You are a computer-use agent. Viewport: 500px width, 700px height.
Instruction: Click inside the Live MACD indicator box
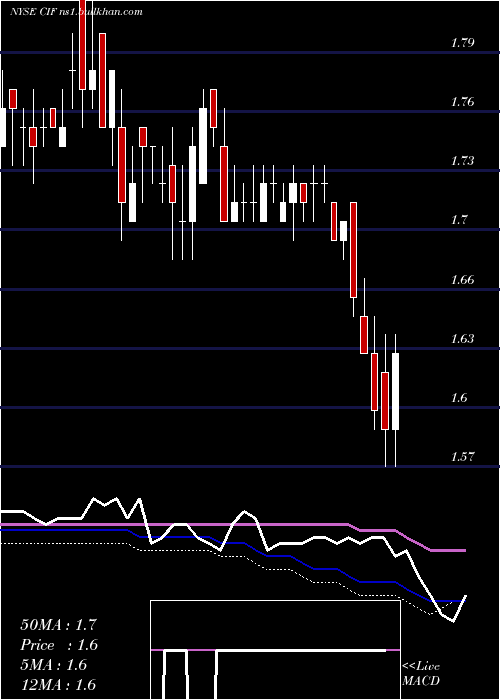(x=275, y=650)
